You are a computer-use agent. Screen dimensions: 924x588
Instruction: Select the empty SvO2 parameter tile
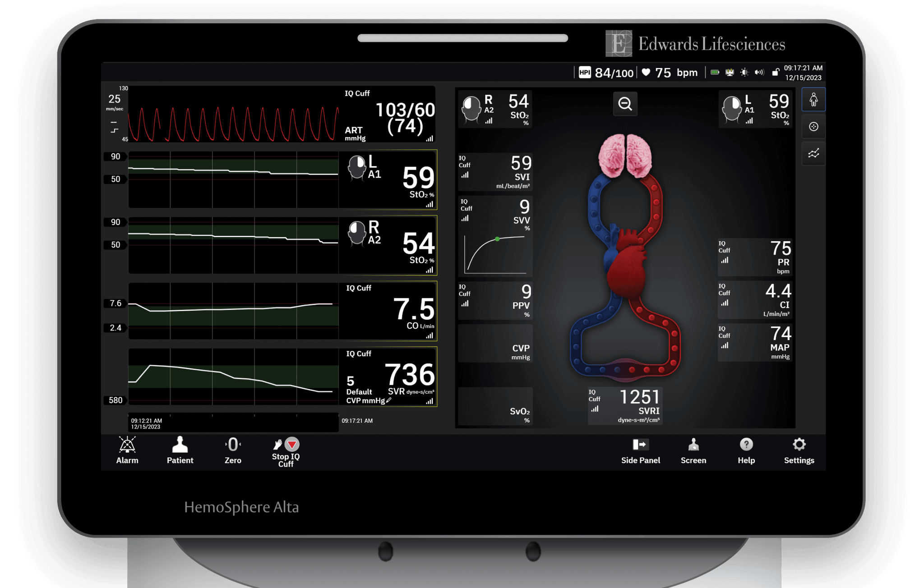[495, 406]
